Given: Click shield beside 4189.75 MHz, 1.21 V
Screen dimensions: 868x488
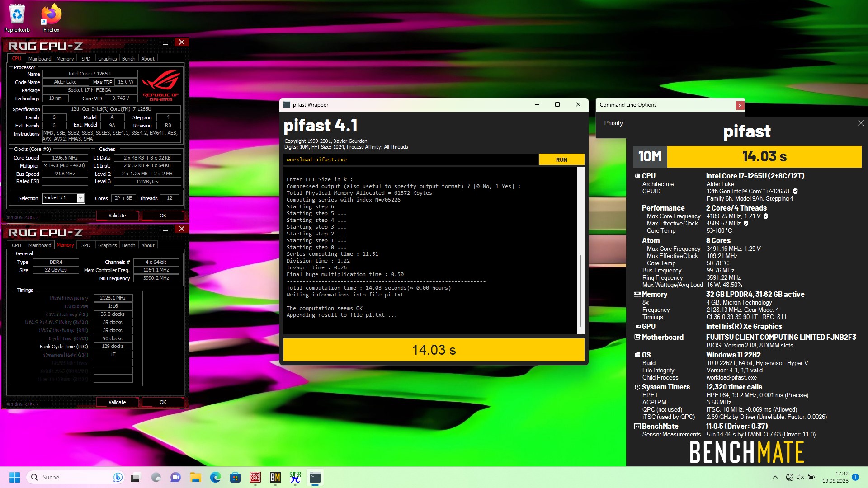Looking at the screenshot, I should tap(766, 216).
